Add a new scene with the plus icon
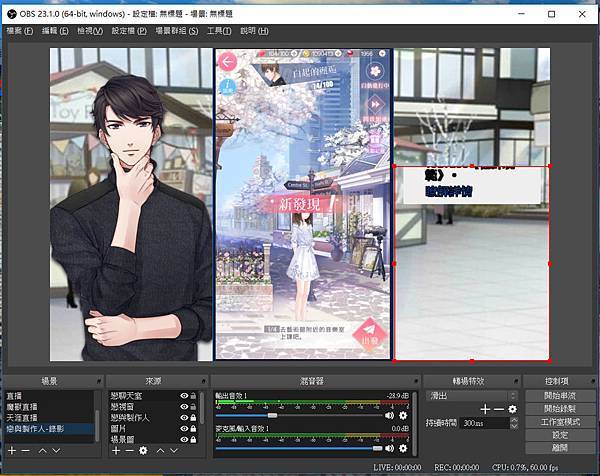The width and height of the screenshot is (600, 476). click(x=12, y=451)
